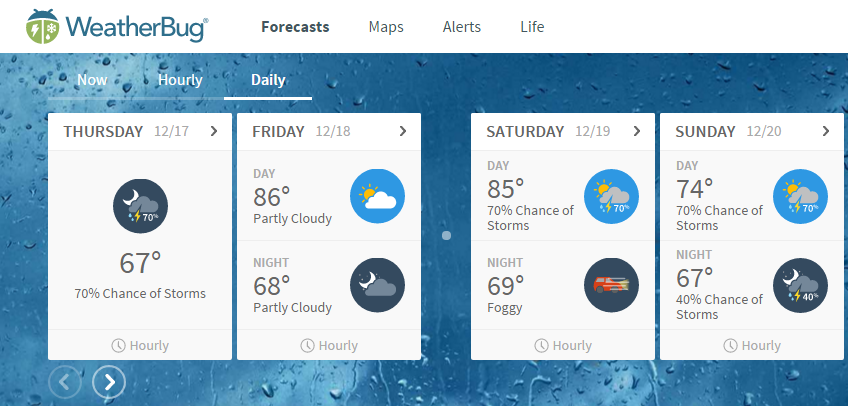Click Saturday day 70% storms icon
848x406 pixels.
pos(611,196)
